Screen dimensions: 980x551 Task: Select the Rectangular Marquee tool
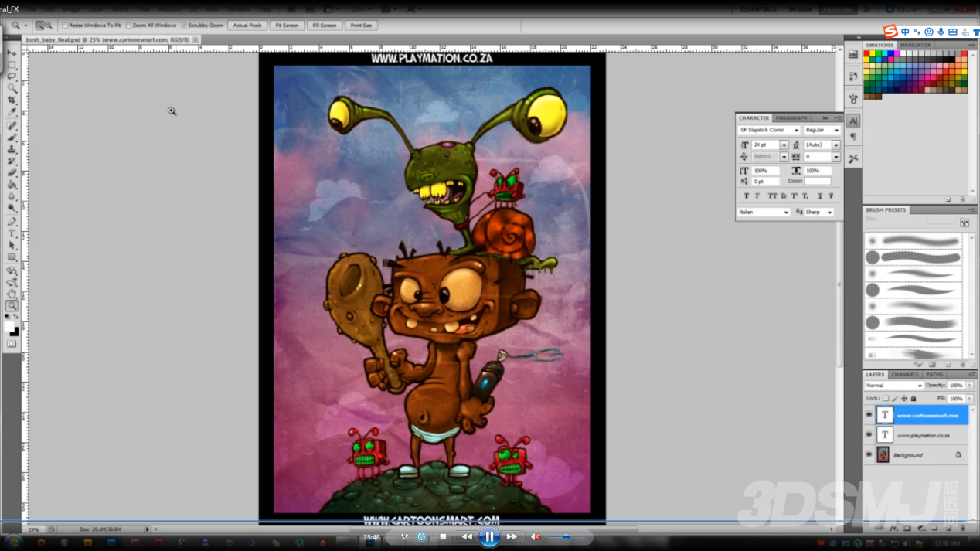(x=12, y=65)
